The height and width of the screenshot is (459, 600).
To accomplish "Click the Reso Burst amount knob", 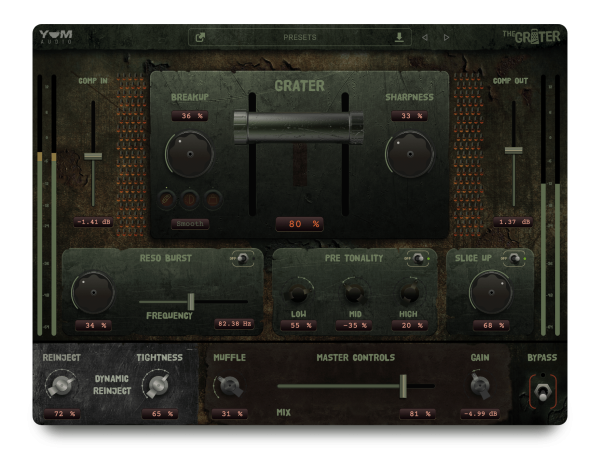I will click(93, 293).
